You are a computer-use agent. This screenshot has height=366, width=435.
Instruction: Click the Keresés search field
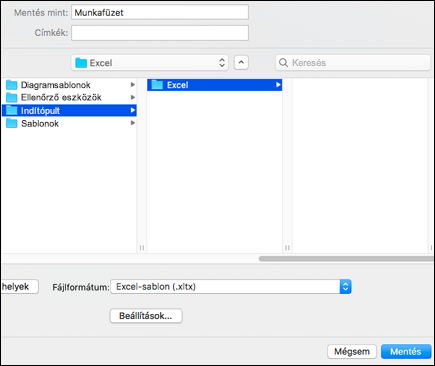pyautogui.click(x=353, y=63)
